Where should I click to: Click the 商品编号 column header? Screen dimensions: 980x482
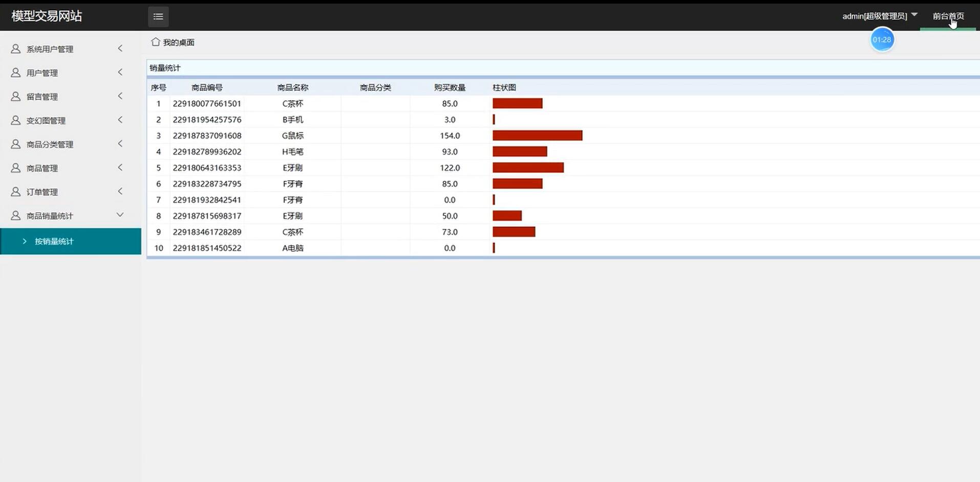[207, 87]
